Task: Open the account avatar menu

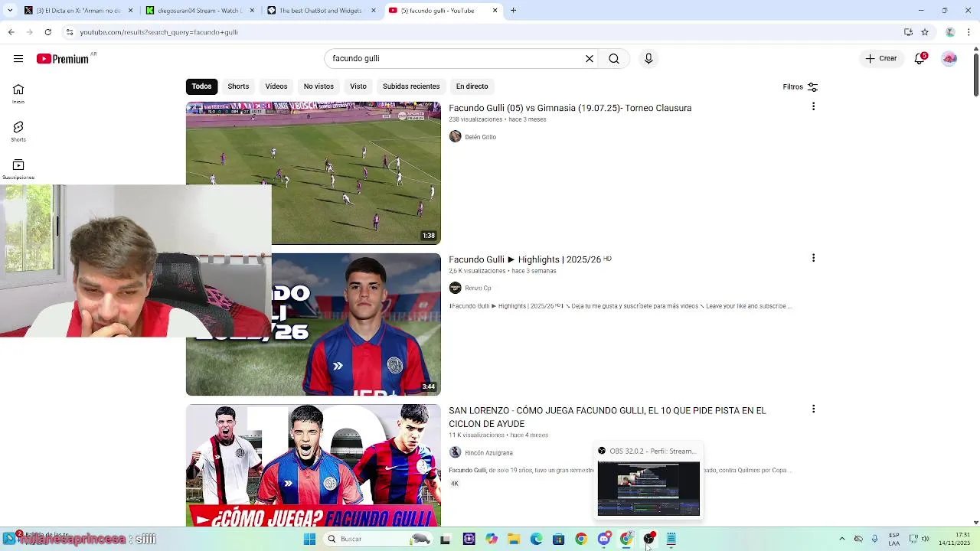Action: [x=949, y=58]
